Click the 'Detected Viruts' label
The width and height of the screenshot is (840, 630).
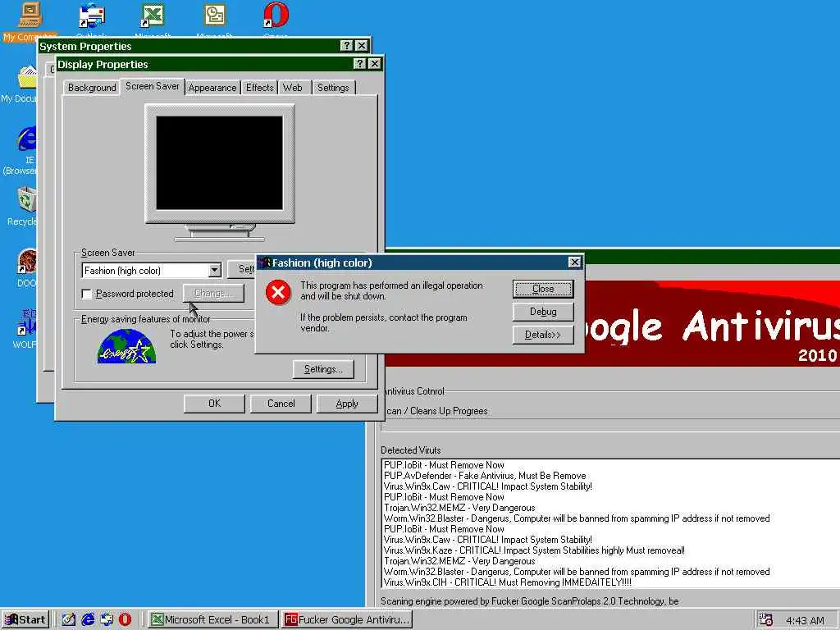[411, 450]
